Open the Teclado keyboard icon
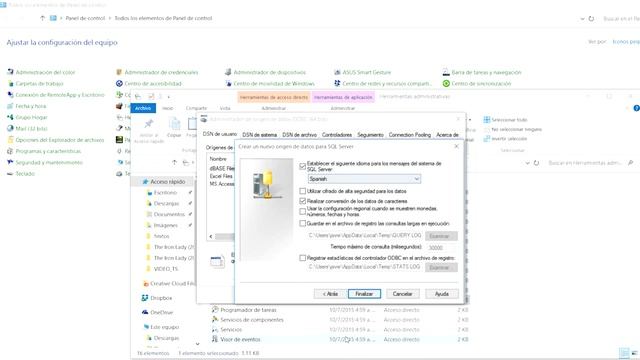This screenshot has width=640, height=360. click(10, 173)
